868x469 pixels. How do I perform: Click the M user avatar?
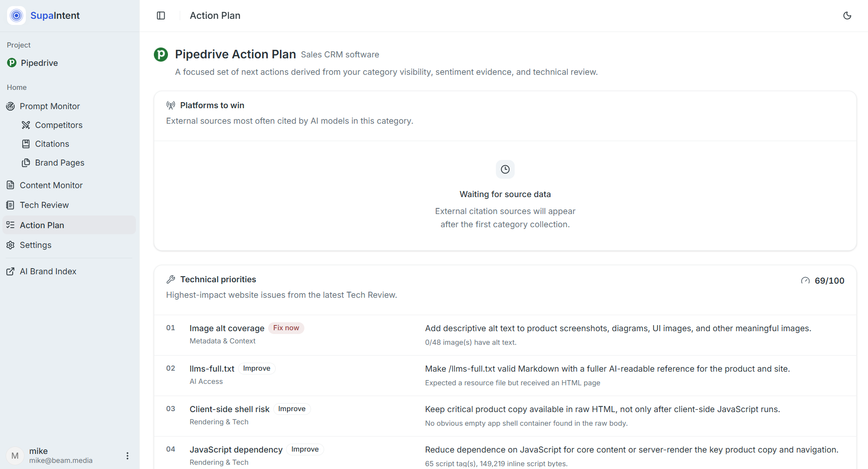(x=15, y=456)
